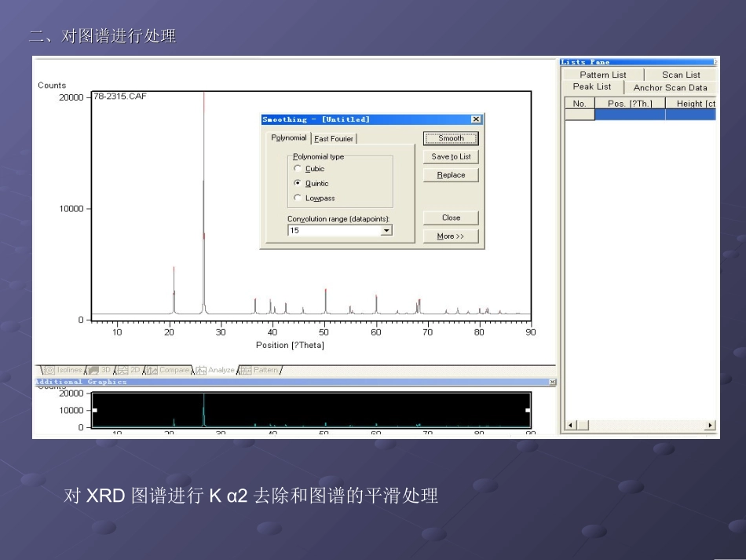
Task: Click the Replace button
Action: coord(451,175)
